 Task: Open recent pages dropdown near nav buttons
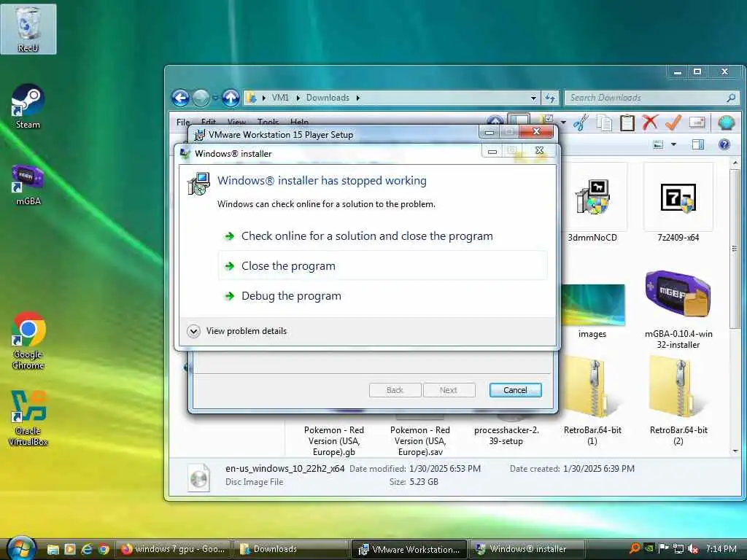click(215, 98)
